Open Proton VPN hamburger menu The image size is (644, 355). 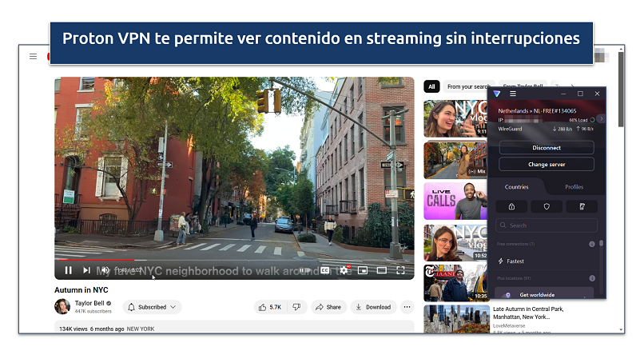tap(514, 94)
